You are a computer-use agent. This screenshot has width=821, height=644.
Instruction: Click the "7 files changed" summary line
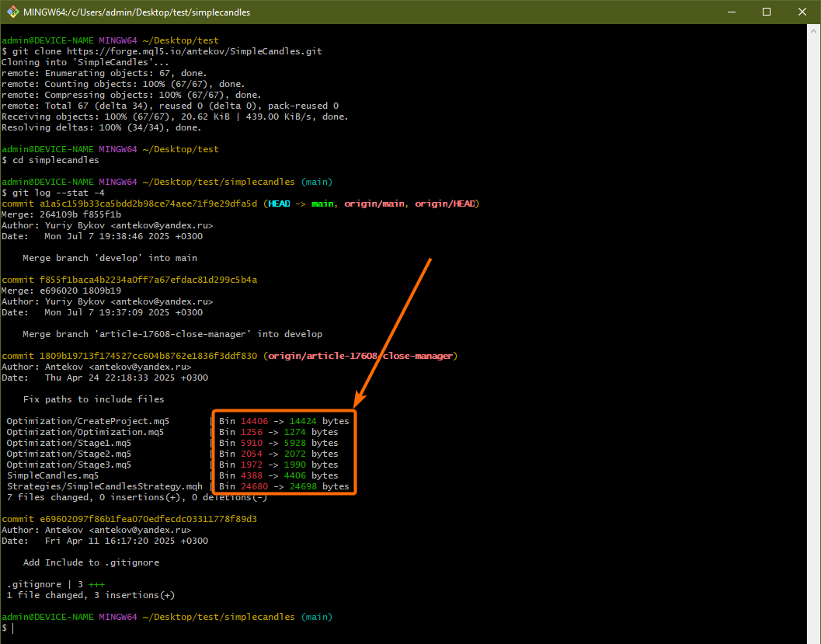click(137, 497)
